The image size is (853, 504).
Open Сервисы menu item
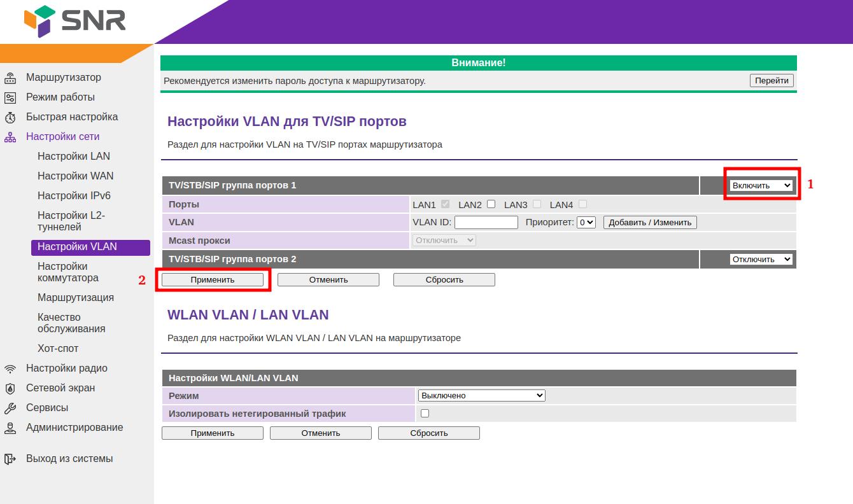click(47, 407)
